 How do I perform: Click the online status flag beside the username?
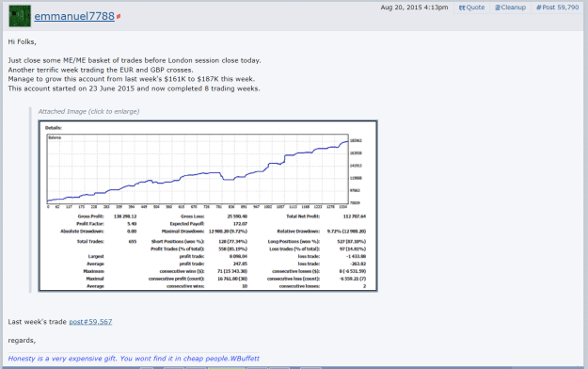pos(119,17)
